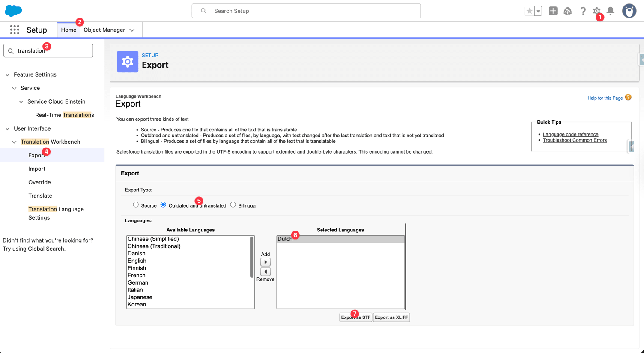Screen dimensions: 644x353
Task: Open the Help question mark icon
Action: tap(583, 11)
